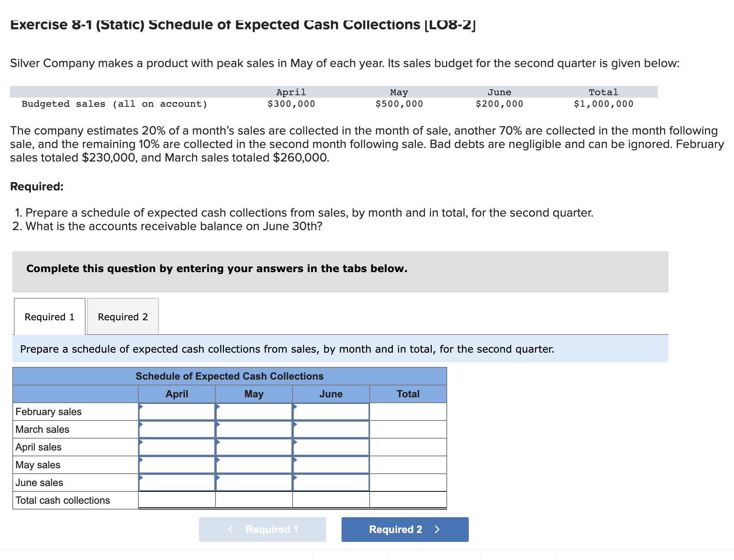The width and height of the screenshot is (734, 560).
Task: Select the June sales May input cell
Action: [x=254, y=482]
